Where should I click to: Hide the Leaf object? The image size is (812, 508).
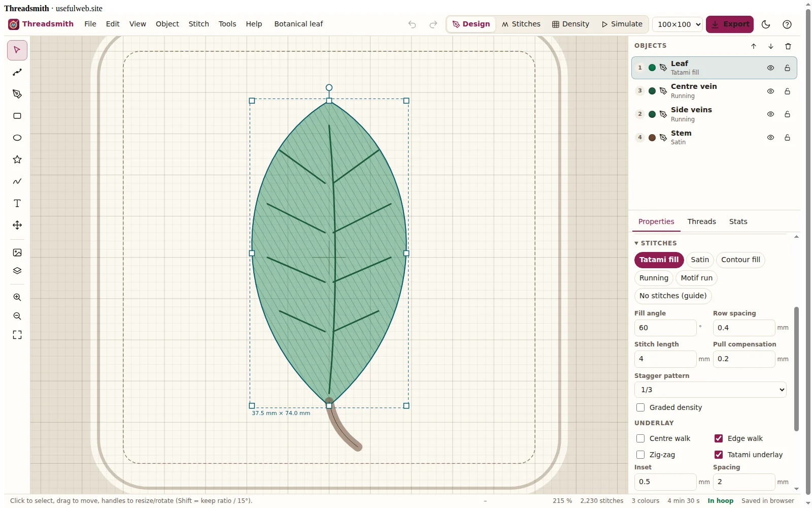[770, 68]
